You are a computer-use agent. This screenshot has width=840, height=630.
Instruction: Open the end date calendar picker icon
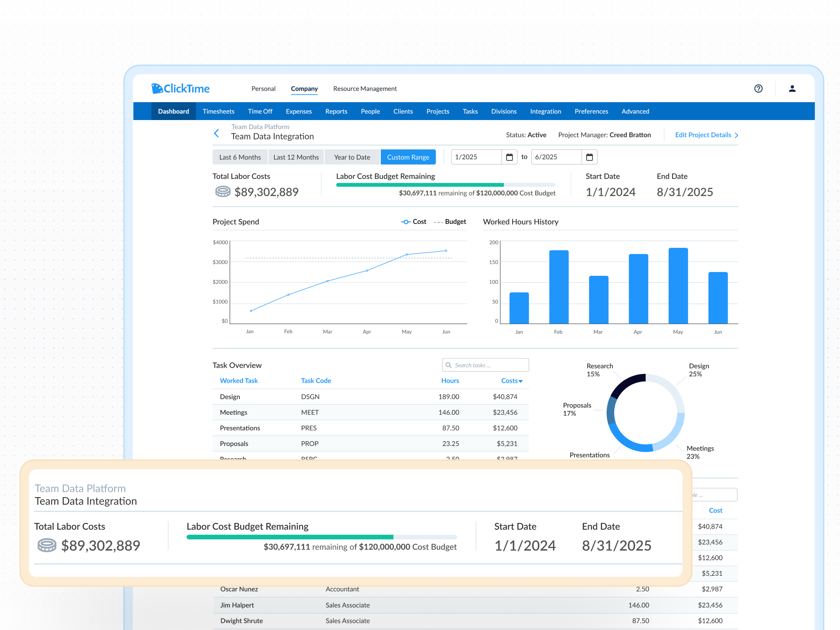tap(589, 157)
